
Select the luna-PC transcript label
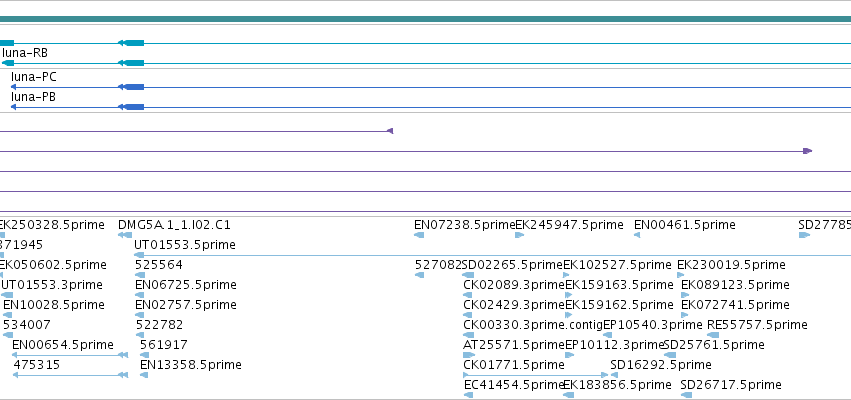pos(34,77)
